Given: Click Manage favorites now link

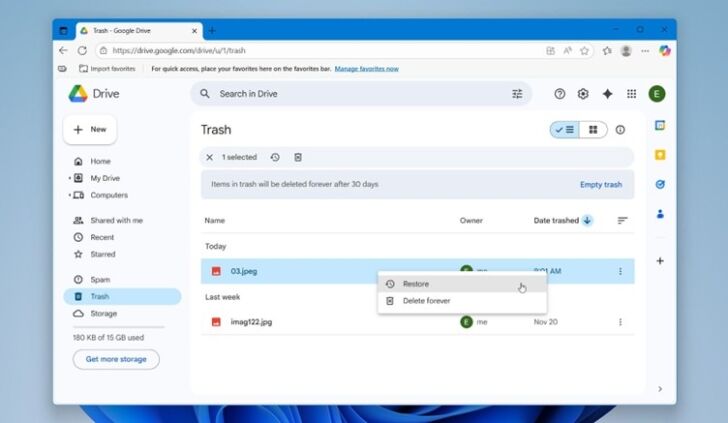Looking at the screenshot, I should click(x=366, y=69).
